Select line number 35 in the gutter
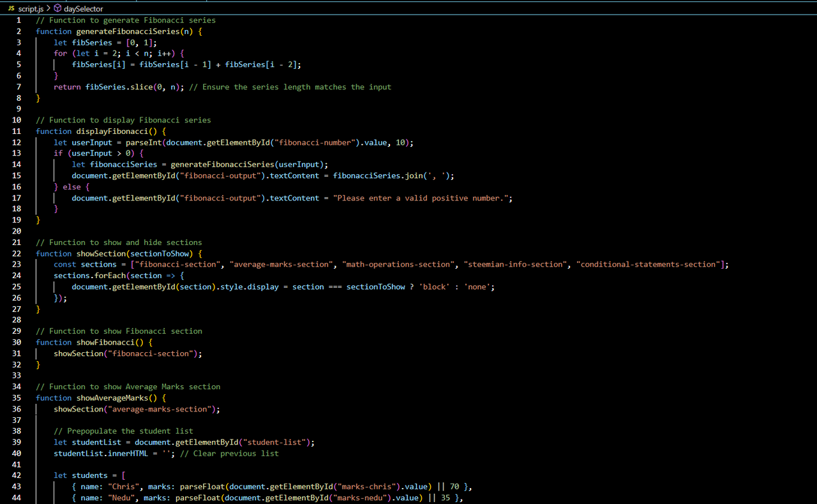The width and height of the screenshot is (817, 504). coord(17,397)
